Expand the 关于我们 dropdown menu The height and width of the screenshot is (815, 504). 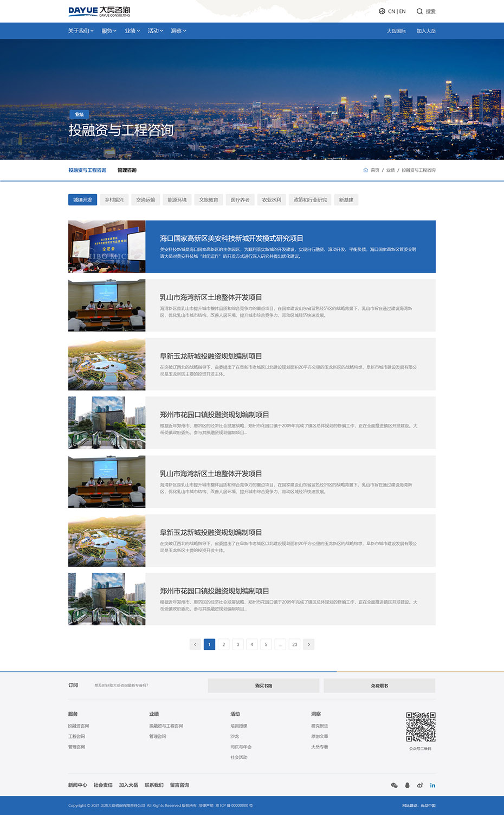point(81,31)
